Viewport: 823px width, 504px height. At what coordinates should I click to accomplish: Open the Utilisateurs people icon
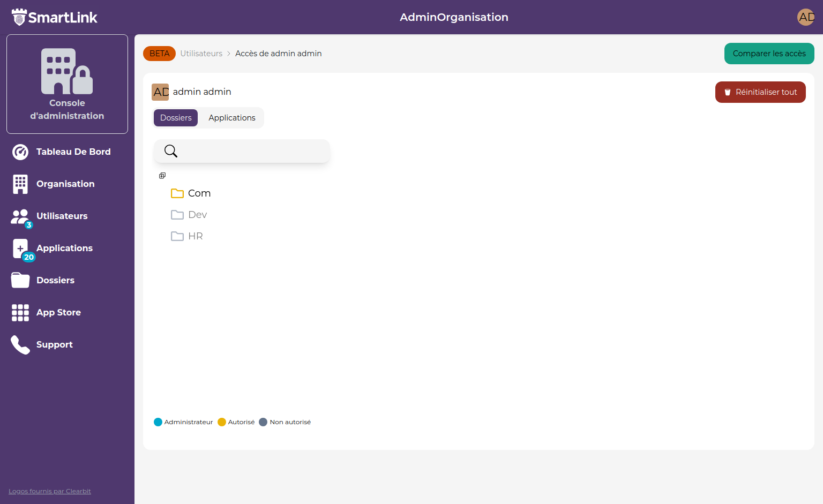(x=20, y=216)
